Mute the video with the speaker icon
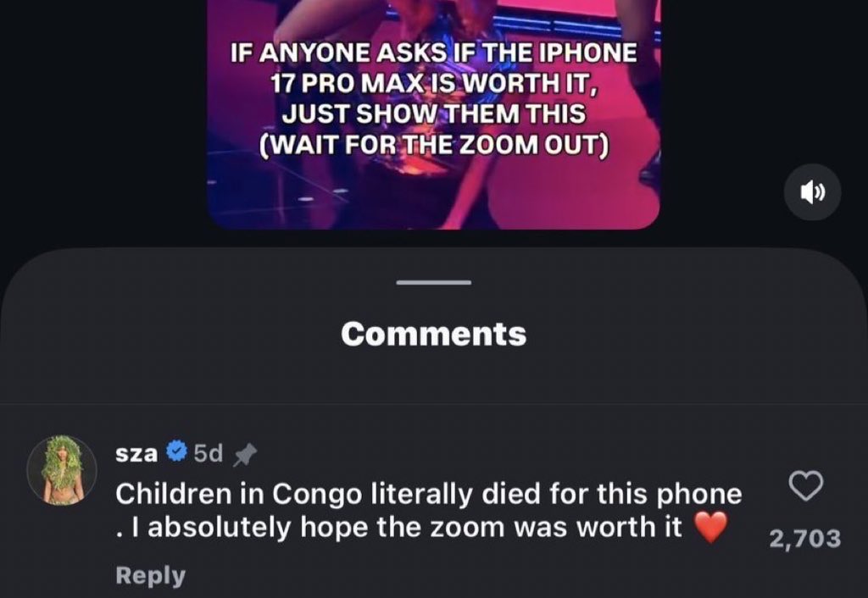Screen dimensions: 868x598 coord(812,192)
